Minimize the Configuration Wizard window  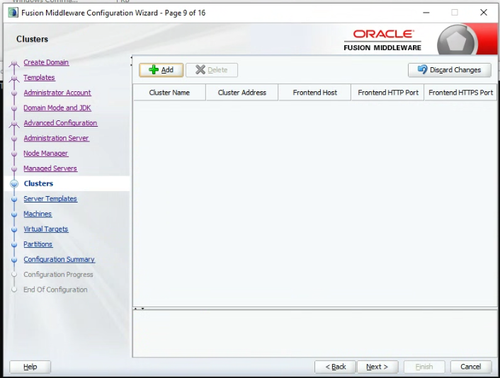coord(426,13)
